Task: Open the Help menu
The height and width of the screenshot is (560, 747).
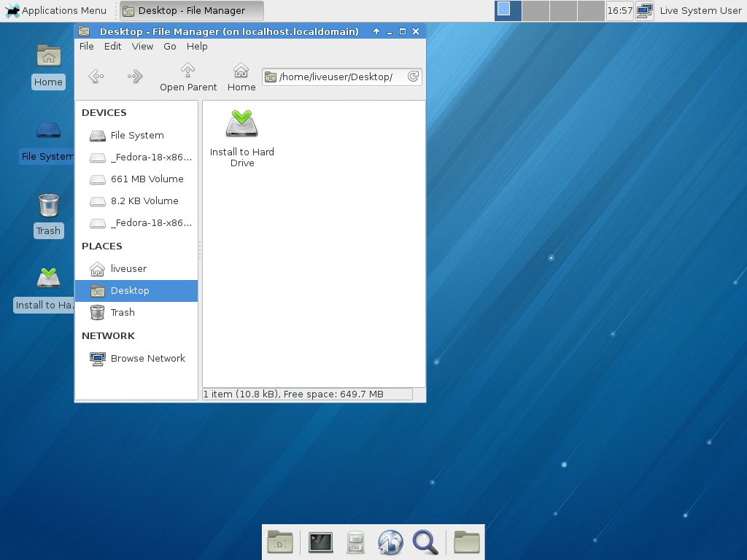Action: [197, 46]
